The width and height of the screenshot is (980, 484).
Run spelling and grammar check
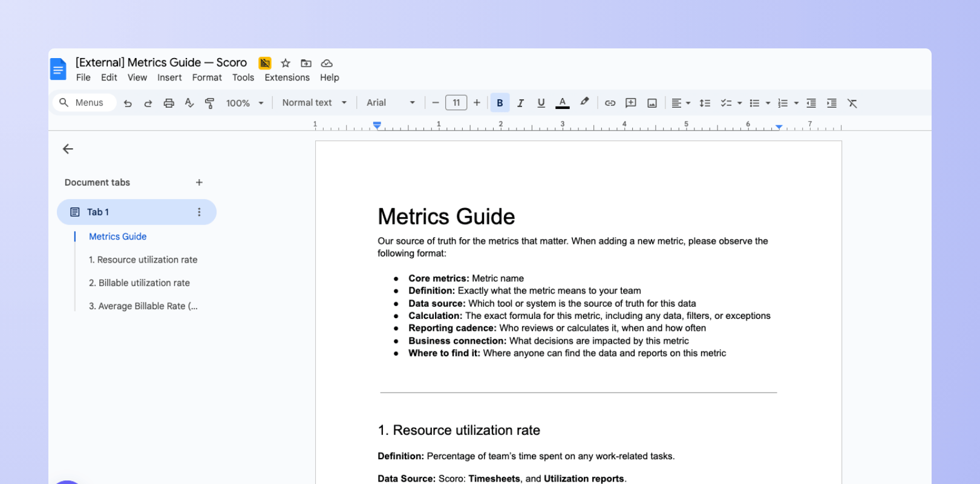click(189, 103)
